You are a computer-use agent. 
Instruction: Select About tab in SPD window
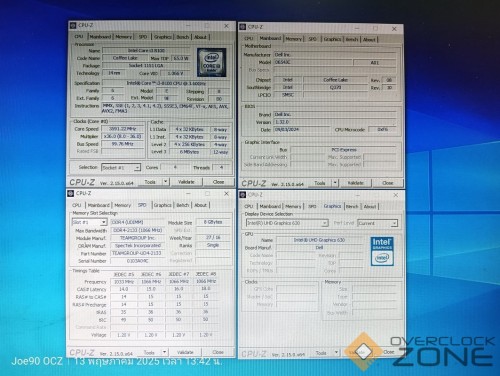[201, 205]
